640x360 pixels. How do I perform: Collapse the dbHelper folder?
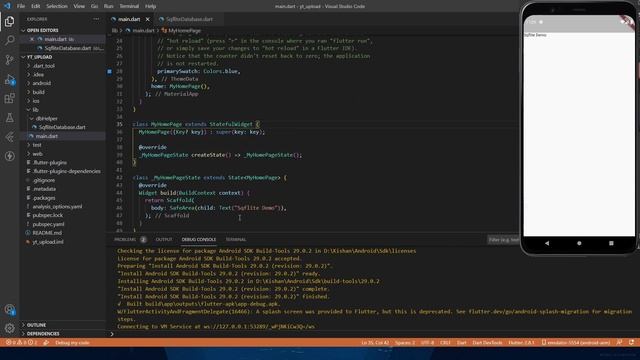[46, 118]
